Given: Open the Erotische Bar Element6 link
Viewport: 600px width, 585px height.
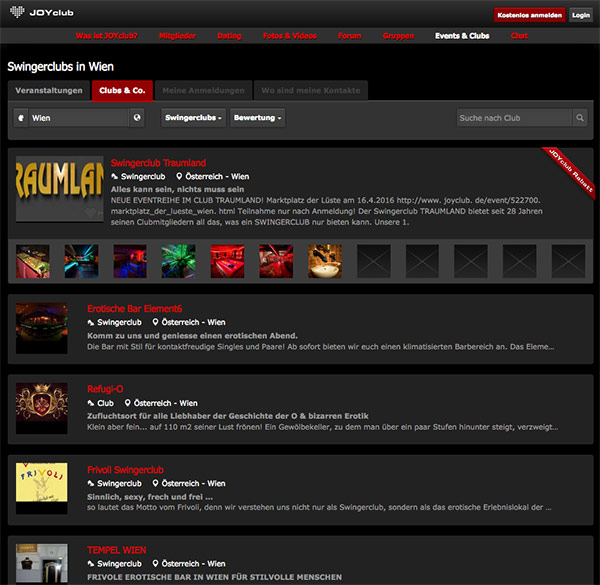Looking at the screenshot, I should [x=135, y=309].
